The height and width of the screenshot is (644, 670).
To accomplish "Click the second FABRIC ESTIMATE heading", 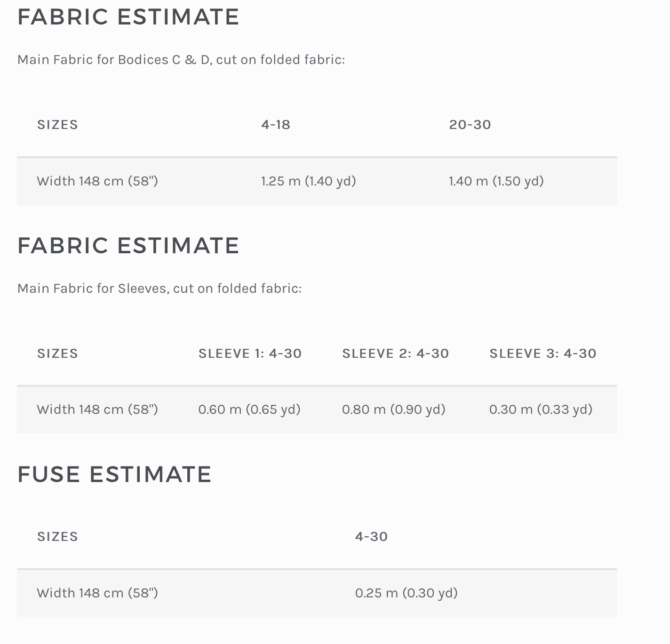I will coord(128,246).
